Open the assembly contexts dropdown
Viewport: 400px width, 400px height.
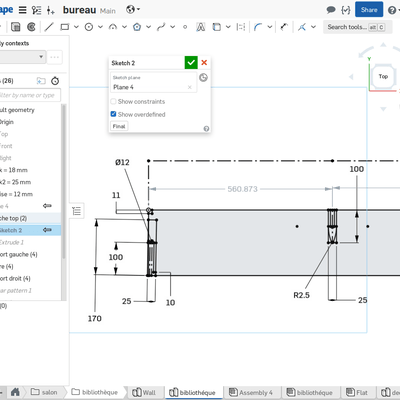[22, 57]
